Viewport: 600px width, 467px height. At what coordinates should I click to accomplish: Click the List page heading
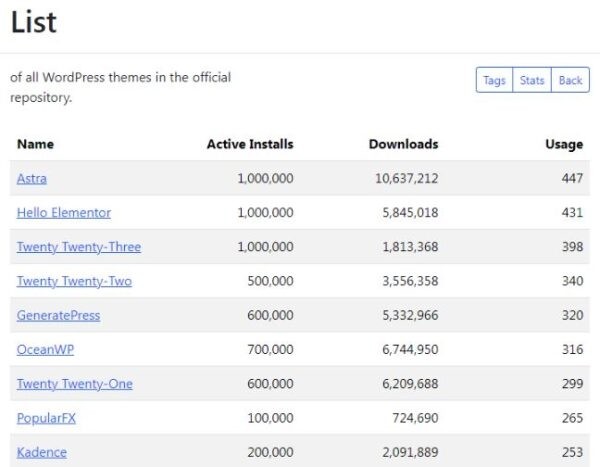click(x=34, y=22)
